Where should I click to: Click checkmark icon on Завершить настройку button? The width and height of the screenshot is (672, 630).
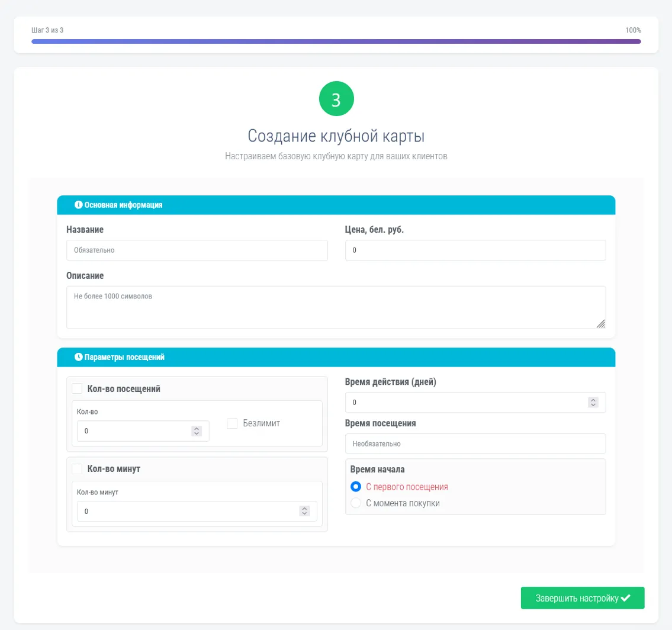tap(626, 598)
